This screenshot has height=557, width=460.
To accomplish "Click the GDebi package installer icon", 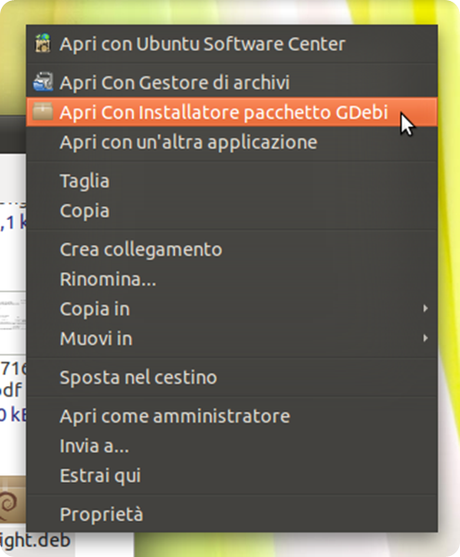I will pyautogui.click(x=43, y=112).
